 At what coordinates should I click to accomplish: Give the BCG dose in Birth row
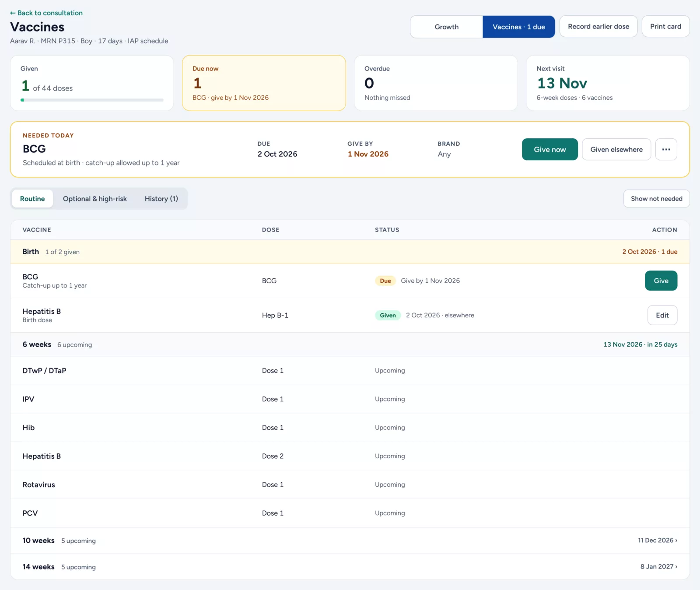point(661,281)
